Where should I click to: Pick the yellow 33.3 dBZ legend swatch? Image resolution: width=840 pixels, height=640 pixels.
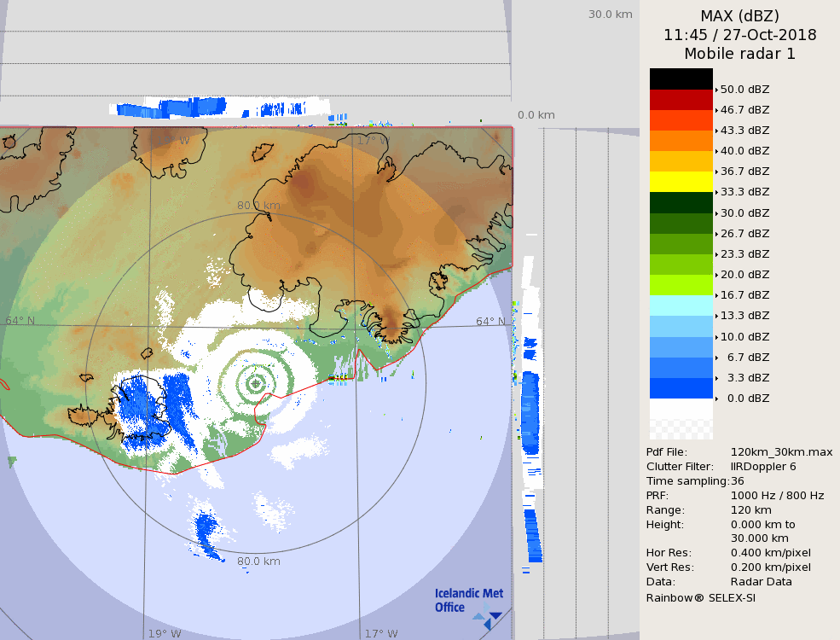coord(681,182)
